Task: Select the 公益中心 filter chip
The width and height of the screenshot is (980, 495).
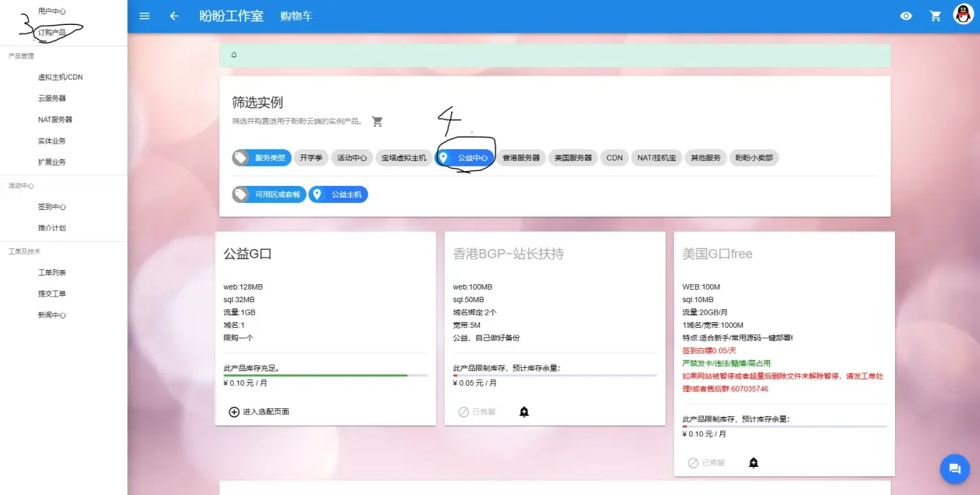Action: (x=464, y=158)
